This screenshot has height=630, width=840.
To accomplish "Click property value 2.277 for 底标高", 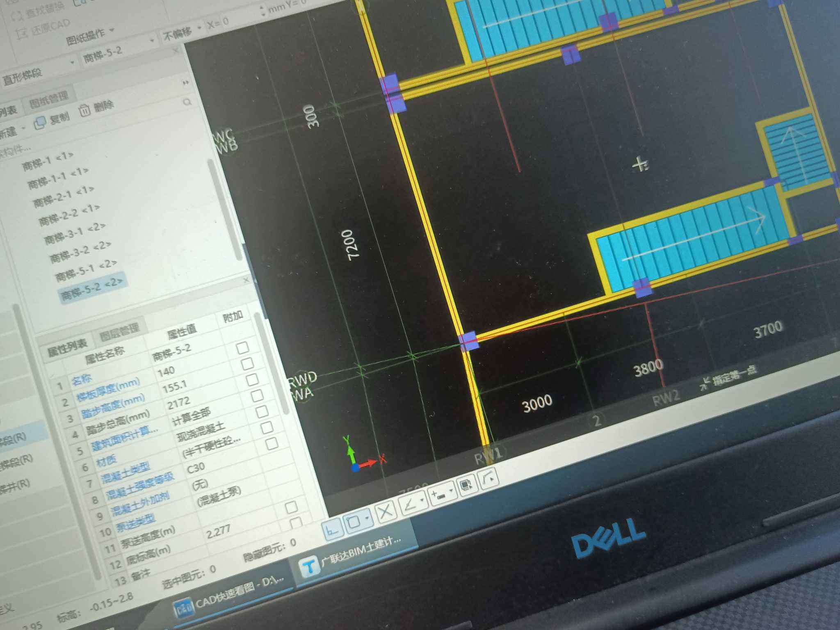I will (218, 532).
